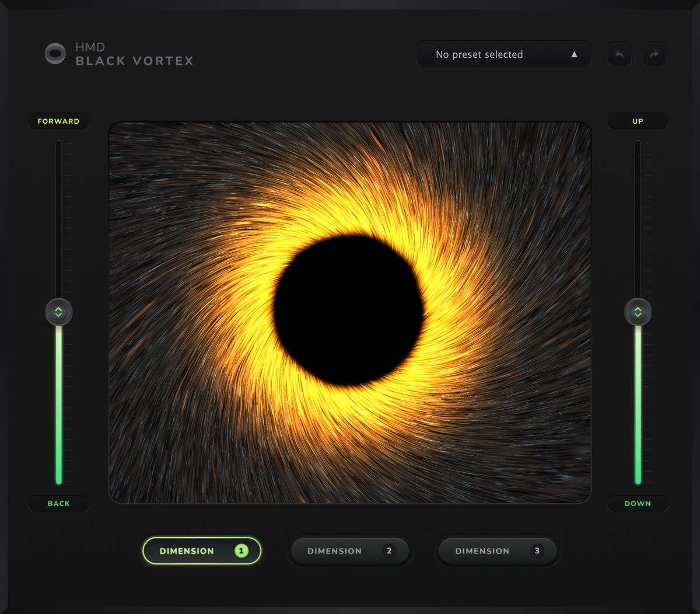
Task: Click the triangle arrow on the preset selector
Action: [x=574, y=54]
